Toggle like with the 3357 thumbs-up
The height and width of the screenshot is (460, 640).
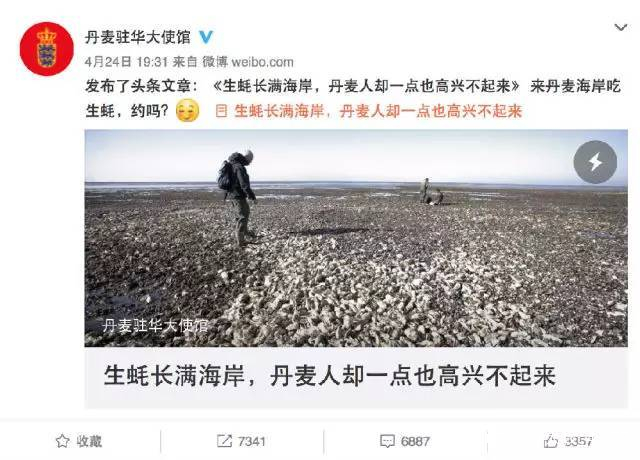coord(568,441)
